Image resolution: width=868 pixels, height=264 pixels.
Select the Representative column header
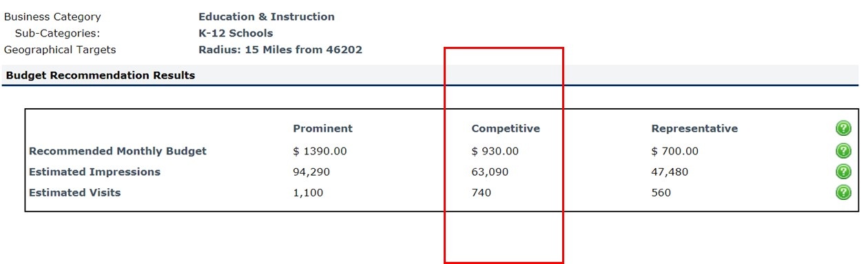pyautogui.click(x=694, y=129)
